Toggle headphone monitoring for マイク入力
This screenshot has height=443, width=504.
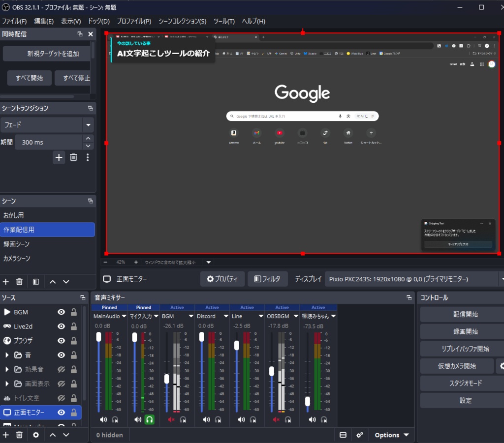point(150,419)
